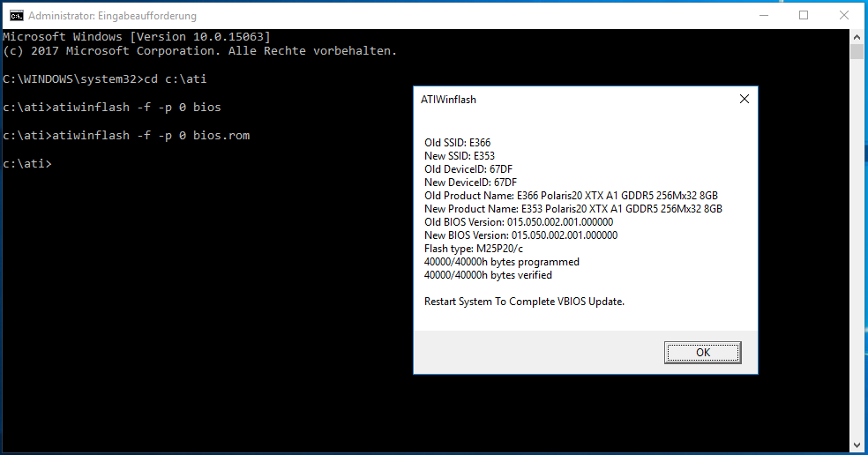Click the "40000/40000h bytes verified" line
The image size is (868, 455).
point(488,275)
